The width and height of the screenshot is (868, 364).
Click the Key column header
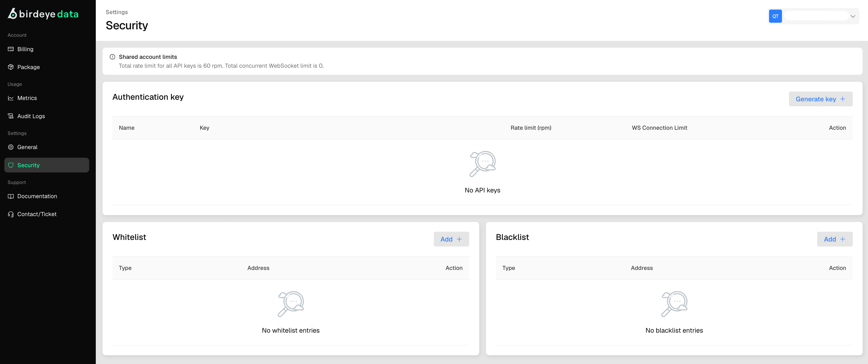click(x=204, y=127)
